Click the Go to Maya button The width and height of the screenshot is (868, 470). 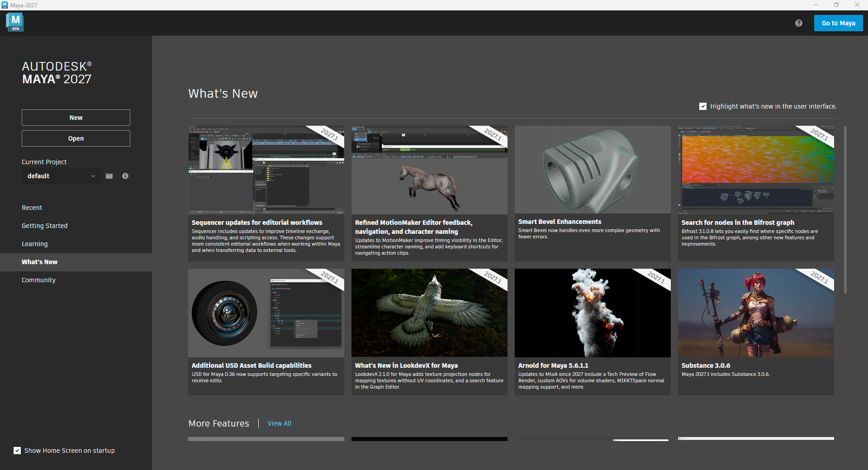click(x=838, y=23)
